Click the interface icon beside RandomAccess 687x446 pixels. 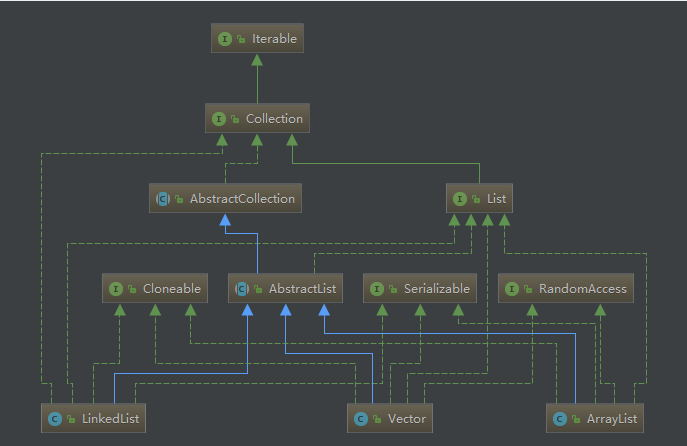(512, 289)
